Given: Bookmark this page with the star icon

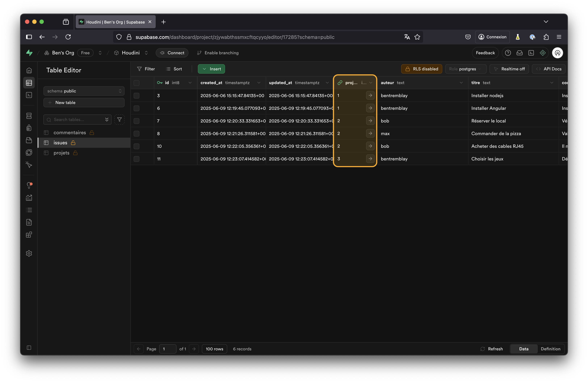Looking at the screenshot, I should point(417,37).
